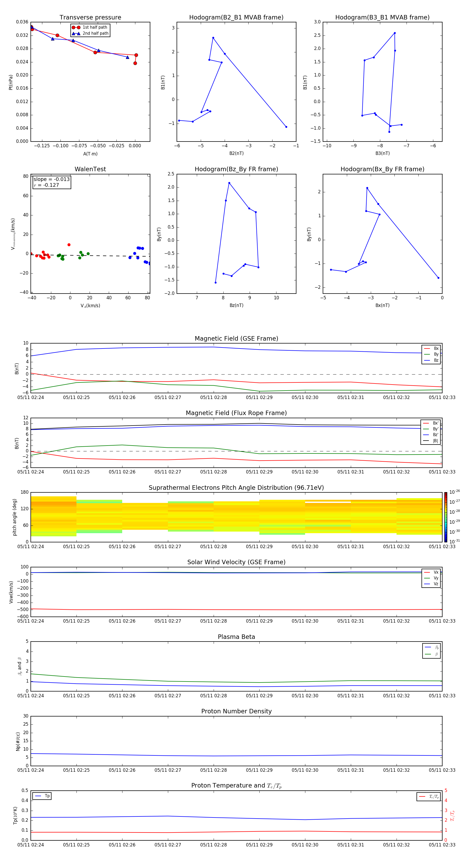The height and width of the screenshot is (868, 473).
Task: Click '05/11 02:24' tick under Proton Temperature
Action: coord(31,845)
